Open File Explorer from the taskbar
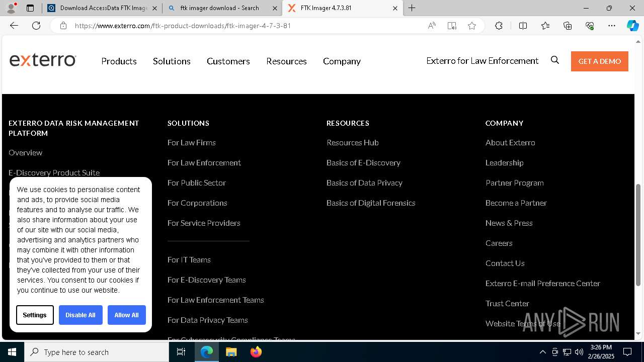Image resolution: width=644 pixels, height=362 pixels. (x=231, y=352)
